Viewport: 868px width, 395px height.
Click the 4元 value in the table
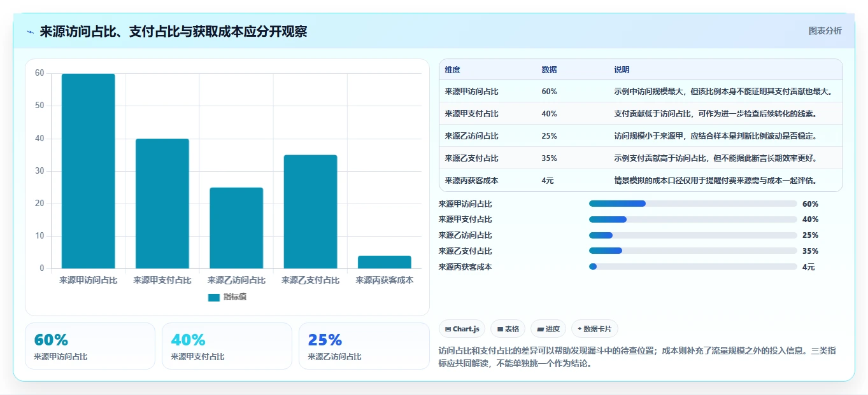[x=548, y=181]
